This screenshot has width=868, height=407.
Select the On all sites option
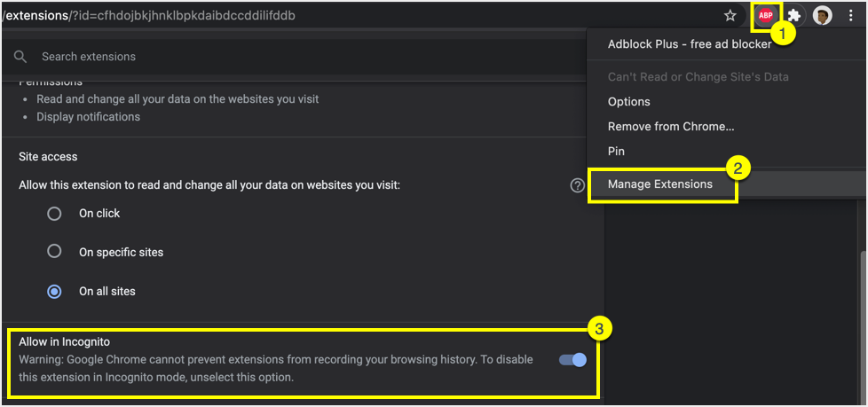coord(55,291)
